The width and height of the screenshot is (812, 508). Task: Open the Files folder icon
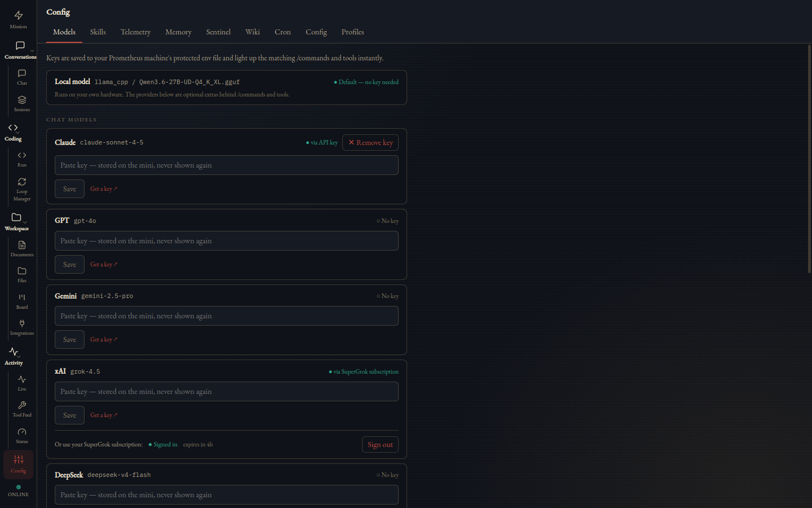pyautogui.click(x=22, y=271)
